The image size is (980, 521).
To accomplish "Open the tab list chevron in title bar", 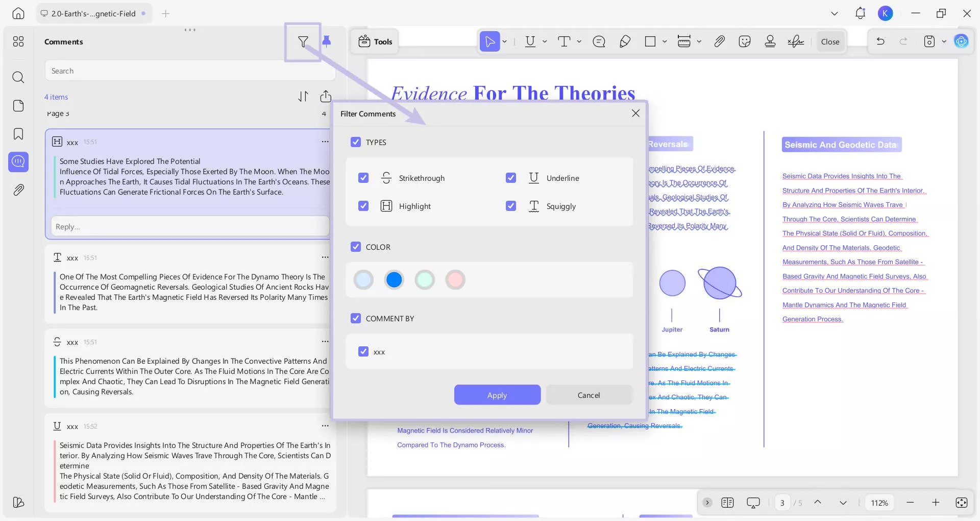I will 835,14.
